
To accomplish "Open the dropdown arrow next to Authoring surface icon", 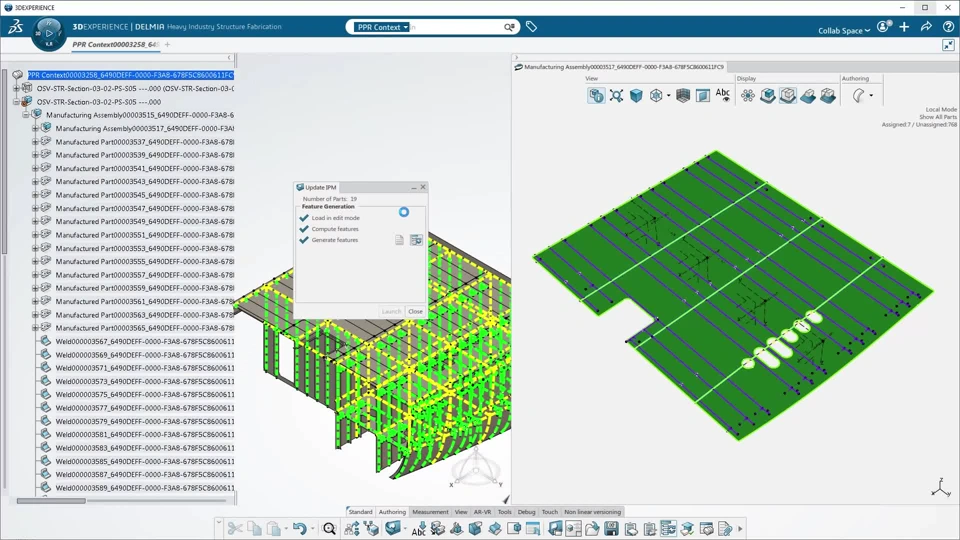I will click(871, 96).
